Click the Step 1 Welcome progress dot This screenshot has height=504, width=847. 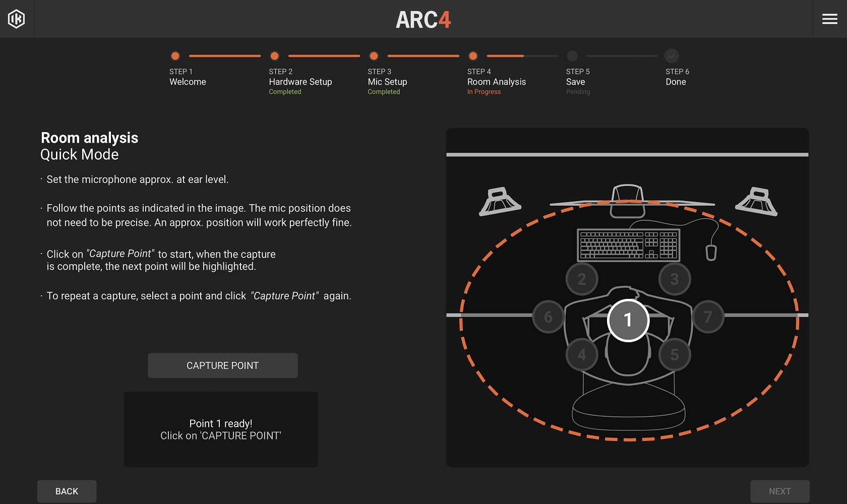tap(175, 56)
